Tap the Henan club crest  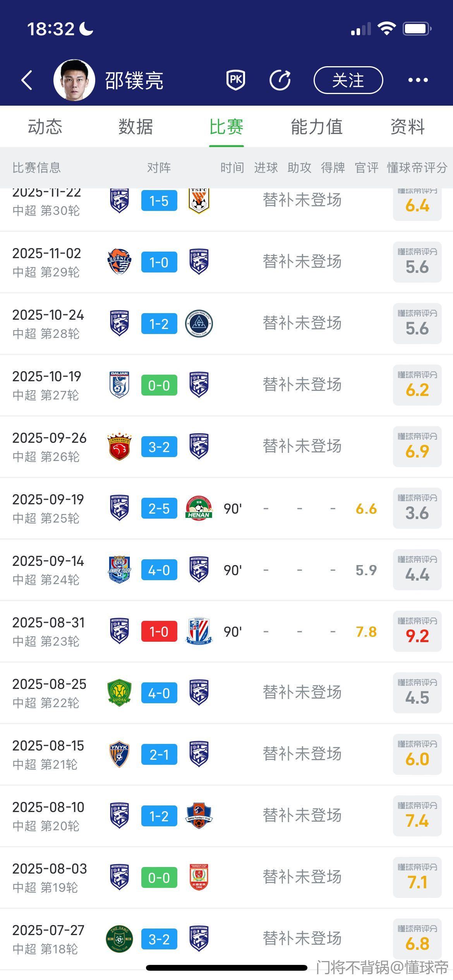pyautogui.click(x=199, y=508)
